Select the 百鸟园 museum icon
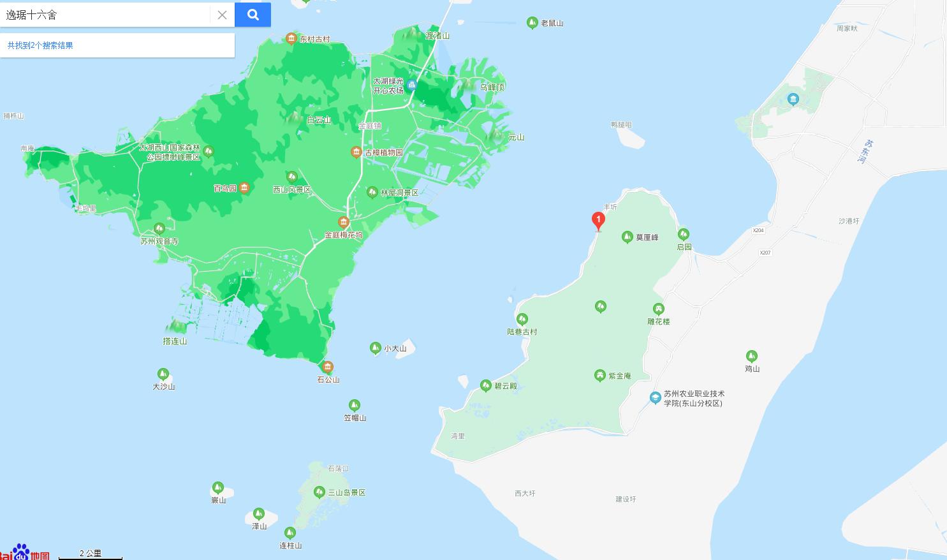The height and width of the screenshot is (560, 947). [245, 187]
